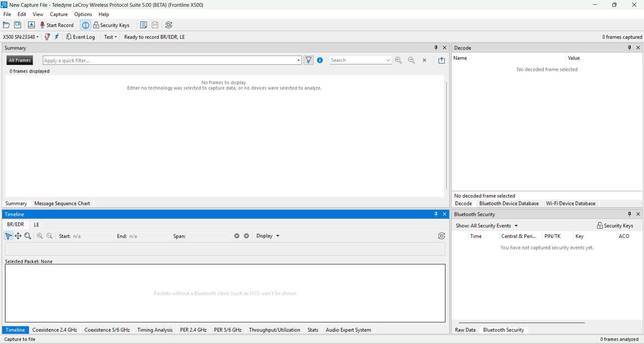Expand the X500 SN:23348 device dropdown

click(21, 37)
